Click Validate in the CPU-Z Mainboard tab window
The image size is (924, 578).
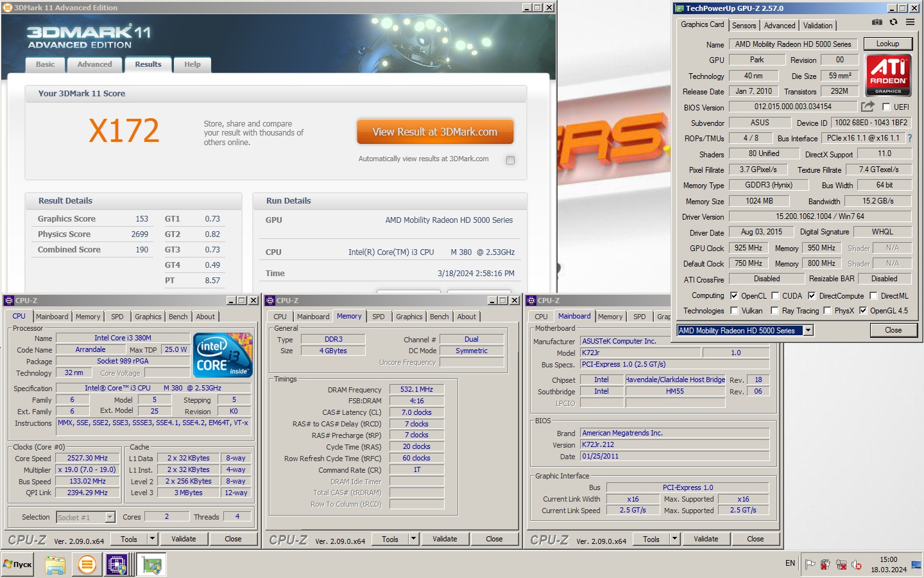[706, 539]
